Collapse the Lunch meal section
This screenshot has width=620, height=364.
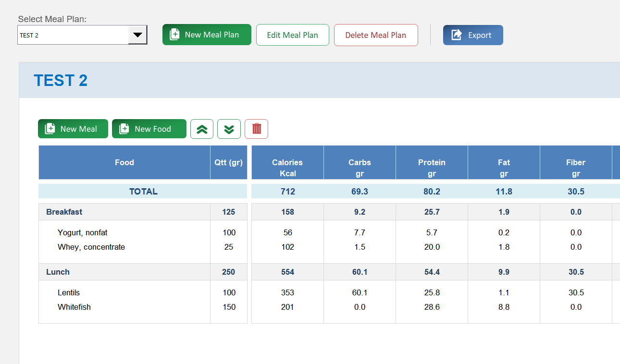click(x=57, y=272)
